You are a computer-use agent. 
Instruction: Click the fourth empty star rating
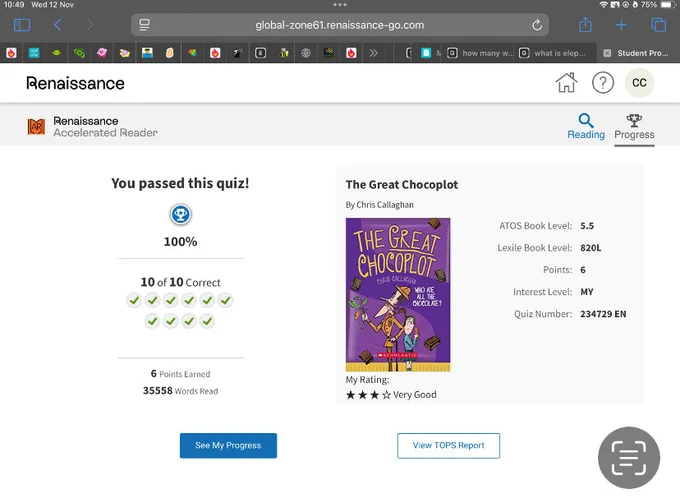(x=386, y=395)
